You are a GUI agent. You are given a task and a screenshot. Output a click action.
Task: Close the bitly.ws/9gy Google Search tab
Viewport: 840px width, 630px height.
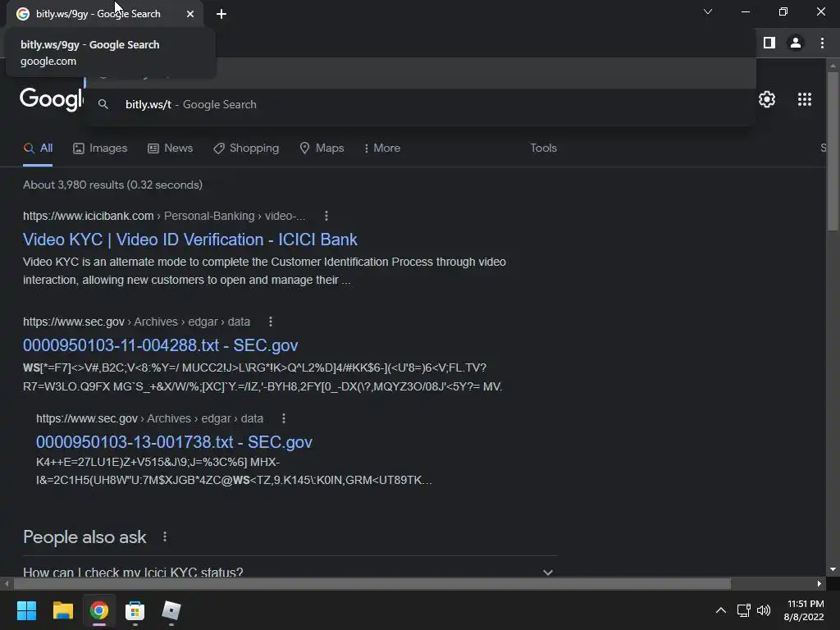[190, 14]
